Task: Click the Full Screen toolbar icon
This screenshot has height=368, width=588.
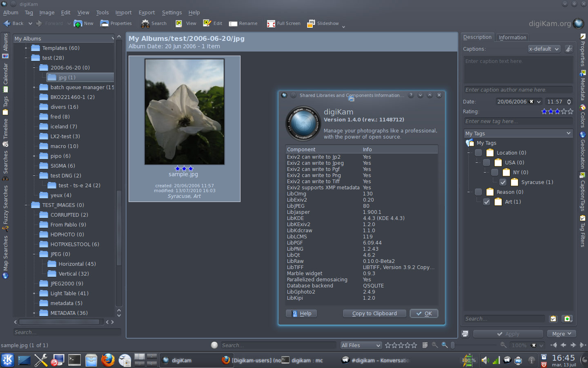Action: tap(271, 24)
